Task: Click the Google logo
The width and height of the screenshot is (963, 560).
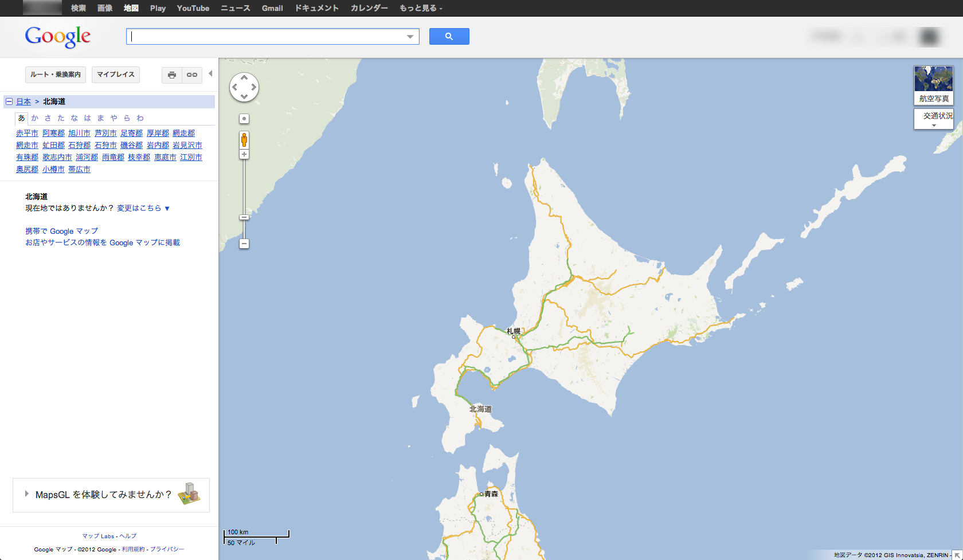Action: (58, 37)
